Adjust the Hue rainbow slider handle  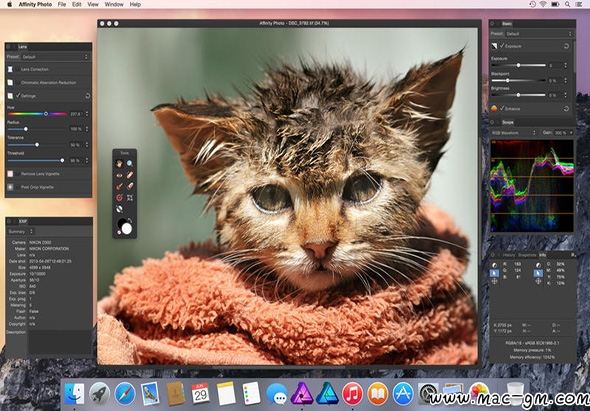46,114
